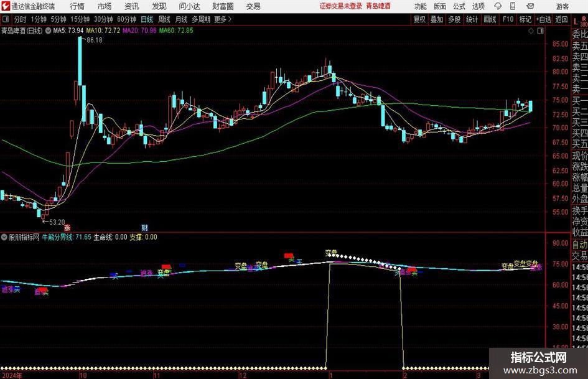The height and width of the screenshot is (379, 588).
Task: Click the 青岛啤酒(日线) chart title
Action: point(22,30)
